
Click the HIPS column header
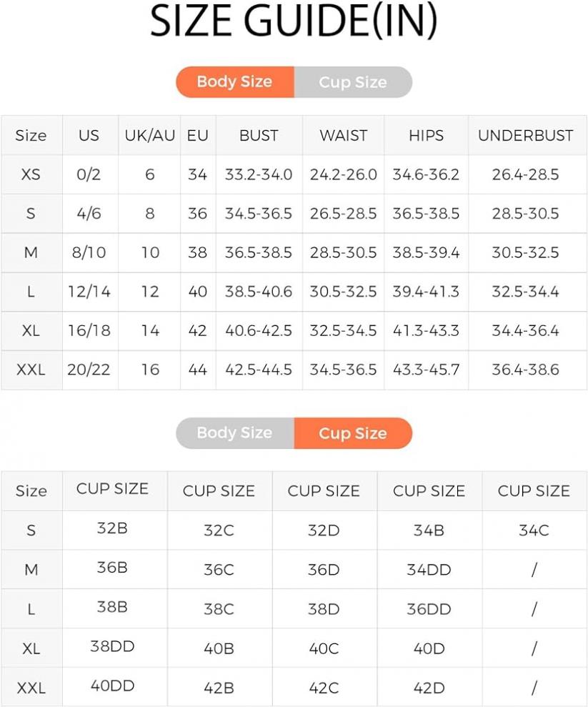[427, 135]
